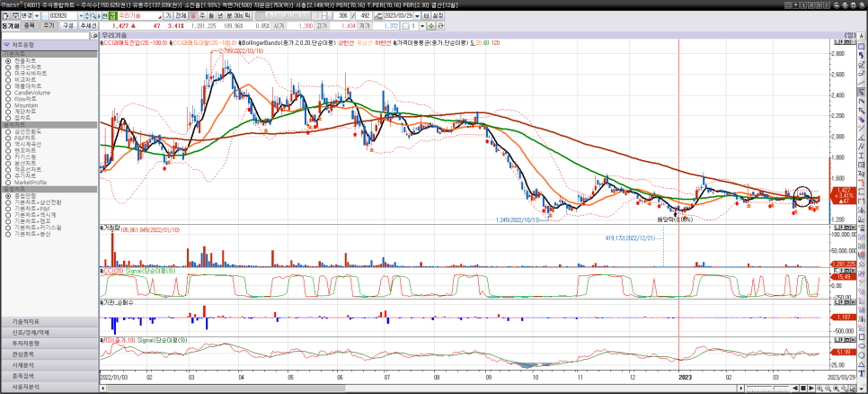Image resolution: width=868 pixels, height=394 pixels.
Task: Click the 틱 tick period button
Action: 247,16
